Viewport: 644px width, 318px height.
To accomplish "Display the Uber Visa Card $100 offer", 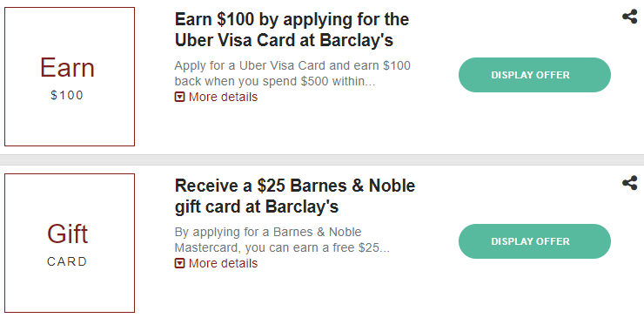I will [534, 75].
